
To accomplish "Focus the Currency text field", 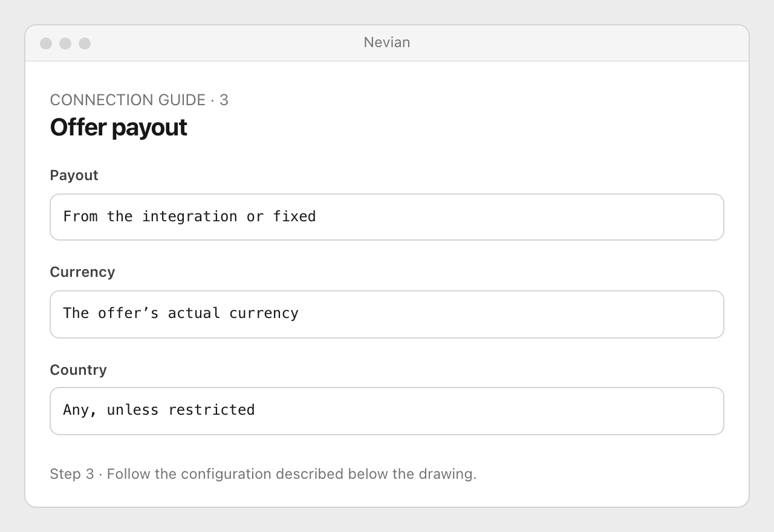I will 387,314.
